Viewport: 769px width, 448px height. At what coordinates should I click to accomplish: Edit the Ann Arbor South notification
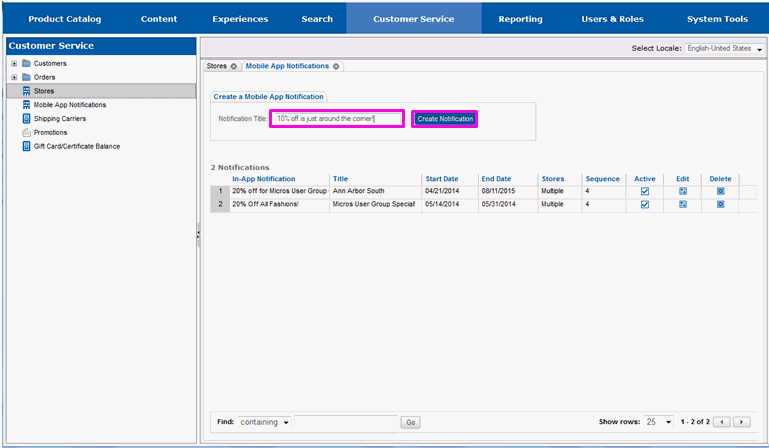point(683,191)
